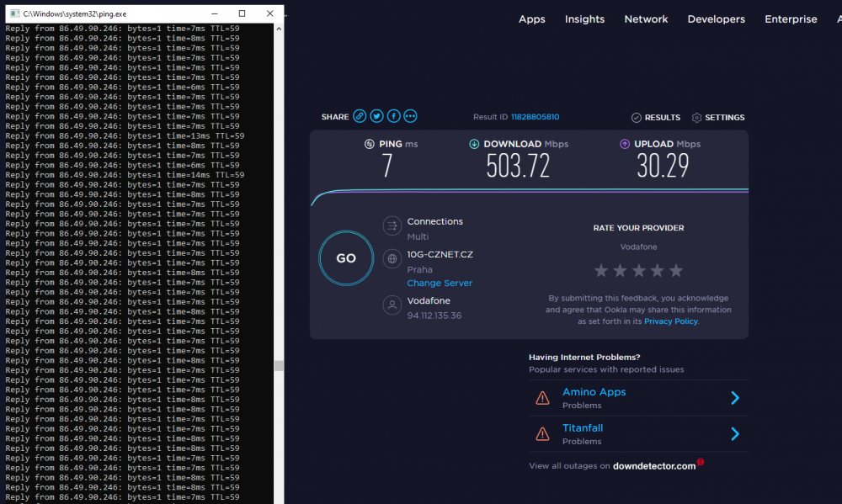Copy the result link via share icon
The image size is (842, 504).
point(360,117)
